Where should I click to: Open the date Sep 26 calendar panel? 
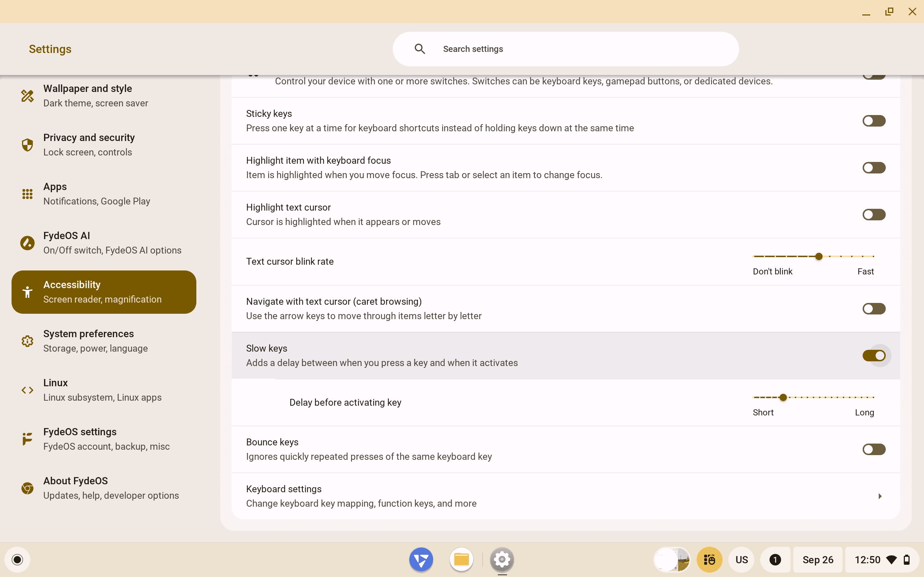pyautogui.click(x=818, y=559)
